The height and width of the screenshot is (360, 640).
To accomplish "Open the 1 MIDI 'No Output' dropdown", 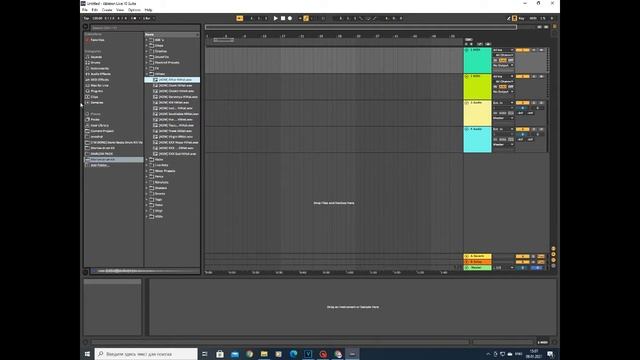I will (x=503, y=65).
